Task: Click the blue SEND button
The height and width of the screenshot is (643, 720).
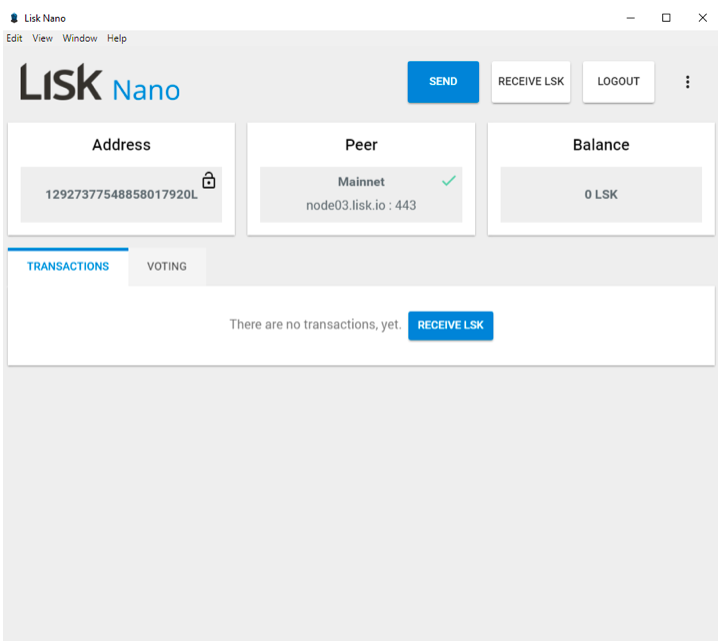Action: (x=443, y=82)
